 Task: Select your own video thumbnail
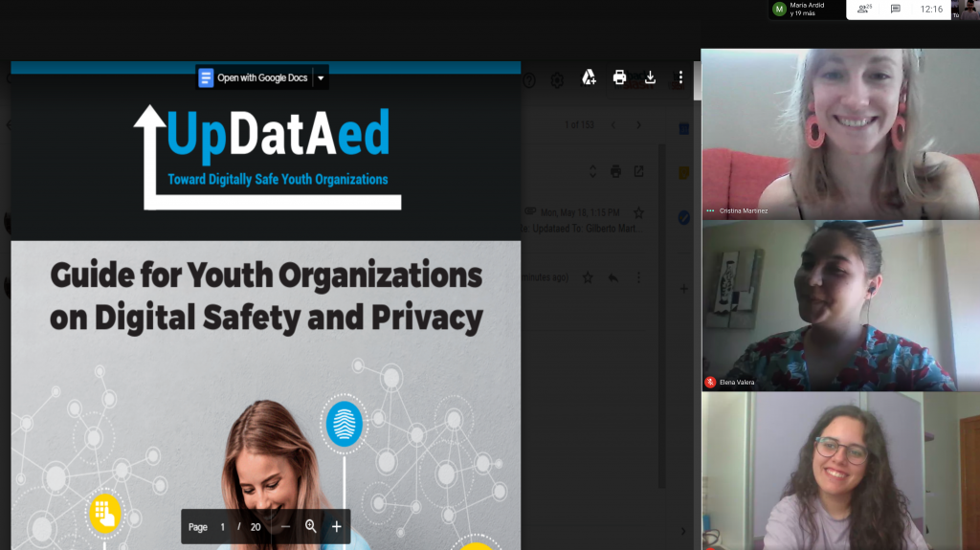point(966,10)
